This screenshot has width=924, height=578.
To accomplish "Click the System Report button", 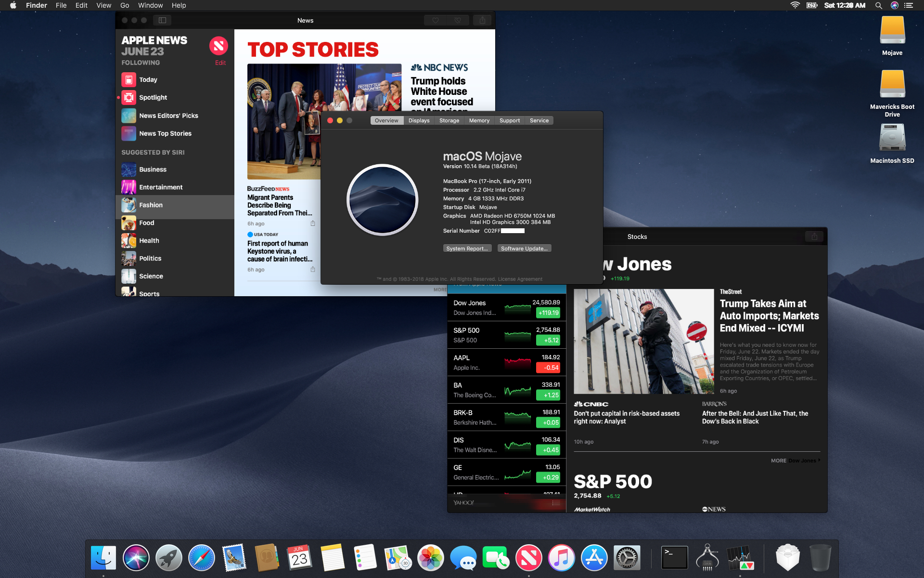I will (467, 249).
